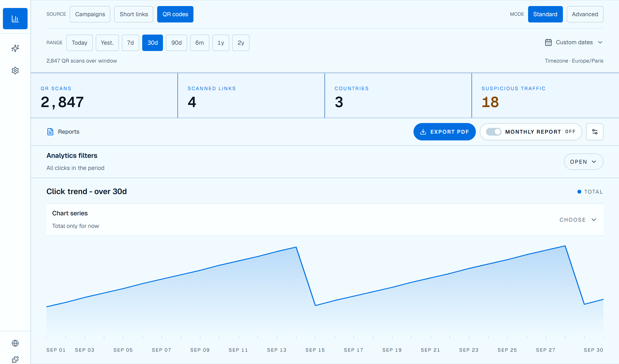Viewport: 619px width, 364px height.
Task: Open the puzzle integrations sidebar icon
Action: pyautogui.click(x=15, y=360)
